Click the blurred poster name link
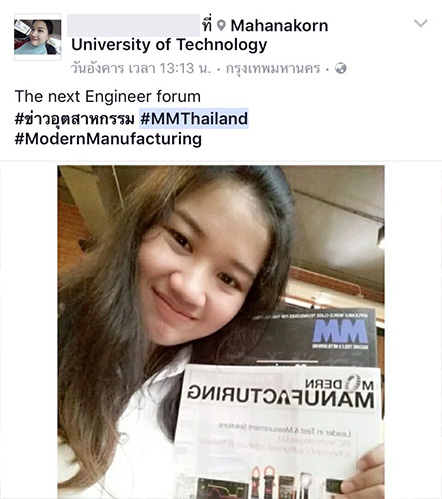This screenshot has height=499, width=442. [x=133, y=25]
